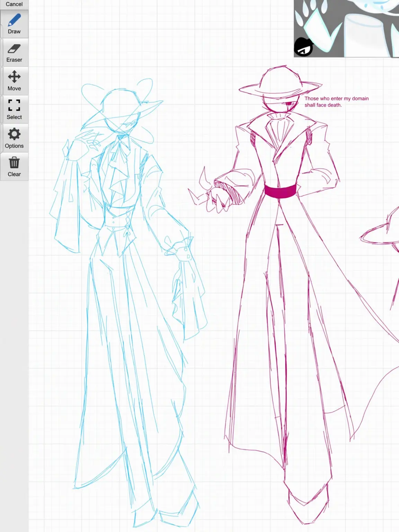Switch to the Eraser tool
Screen dimensions: 399x532
(14, 53)
